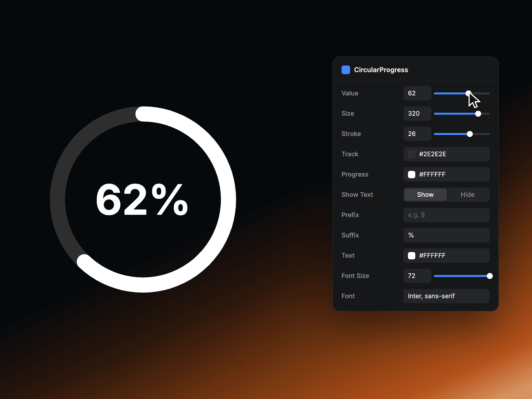Click the Stroke property label
Viewport: 532px width, 399px height.
point(351,134)
